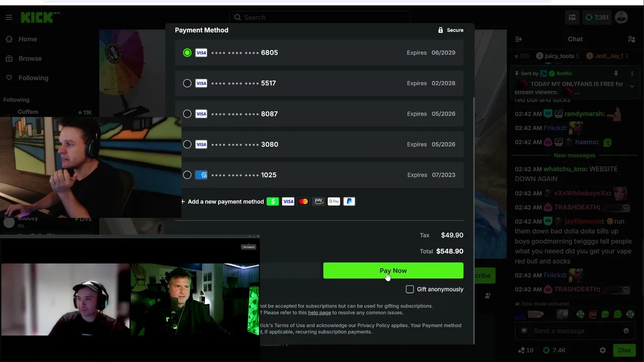Choose the Amazon Pay payment icon
Screen dimensions: 644x362
[318, 202]
